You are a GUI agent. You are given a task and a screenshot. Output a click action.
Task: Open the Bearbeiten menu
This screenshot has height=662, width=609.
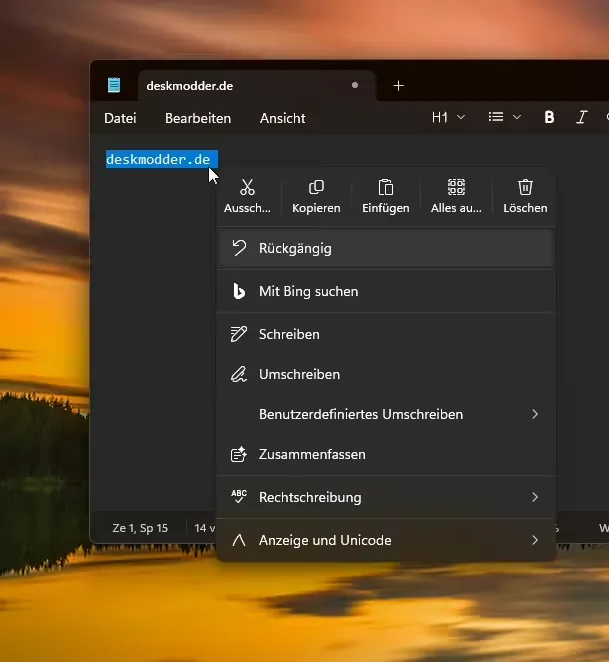pyautogui.click(x=198, y=118)
